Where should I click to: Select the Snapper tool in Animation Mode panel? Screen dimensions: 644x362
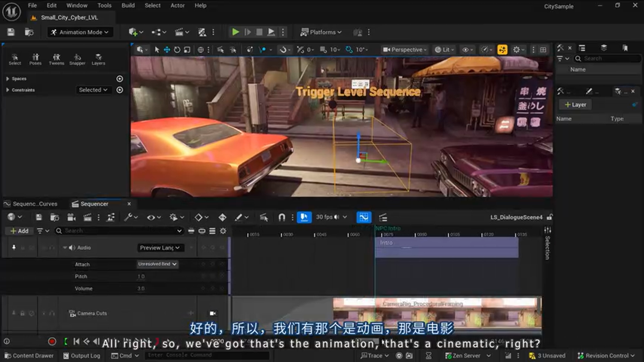(77, 58)
